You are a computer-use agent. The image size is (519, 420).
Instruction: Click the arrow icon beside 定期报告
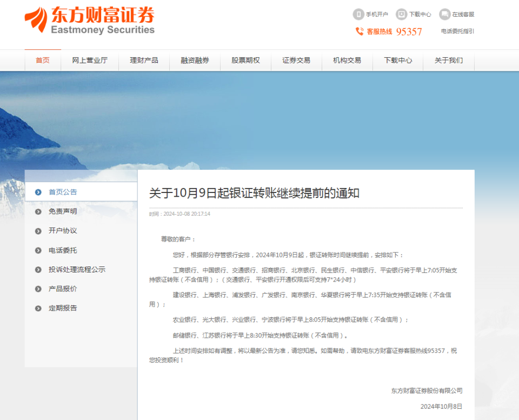38,308
